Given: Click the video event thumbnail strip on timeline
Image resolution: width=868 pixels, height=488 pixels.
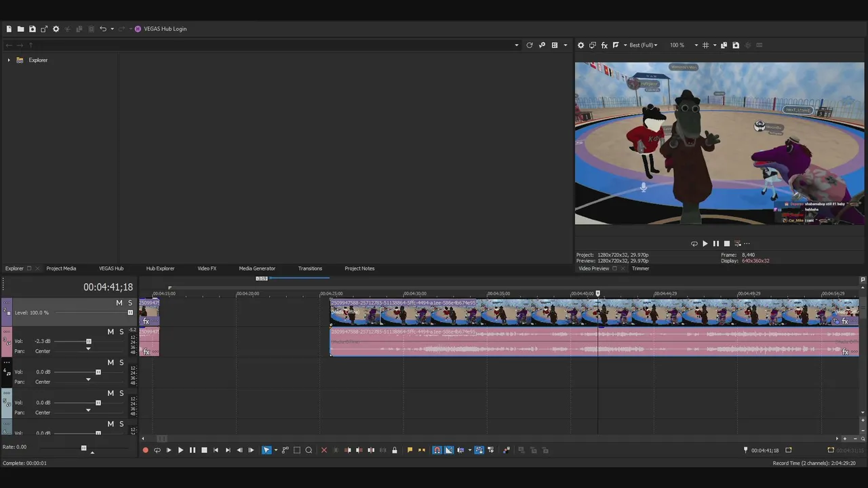Looking at the screenshot, I should click(594, 312).
